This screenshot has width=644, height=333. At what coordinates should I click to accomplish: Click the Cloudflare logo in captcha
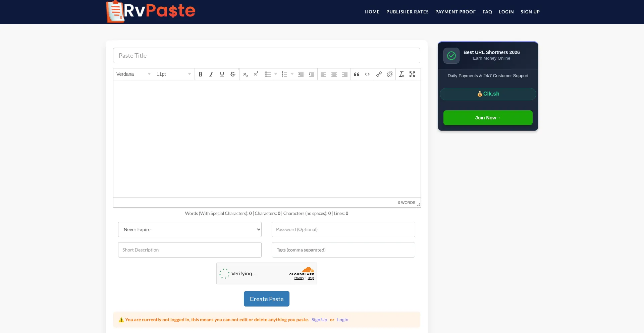(302, 271)
